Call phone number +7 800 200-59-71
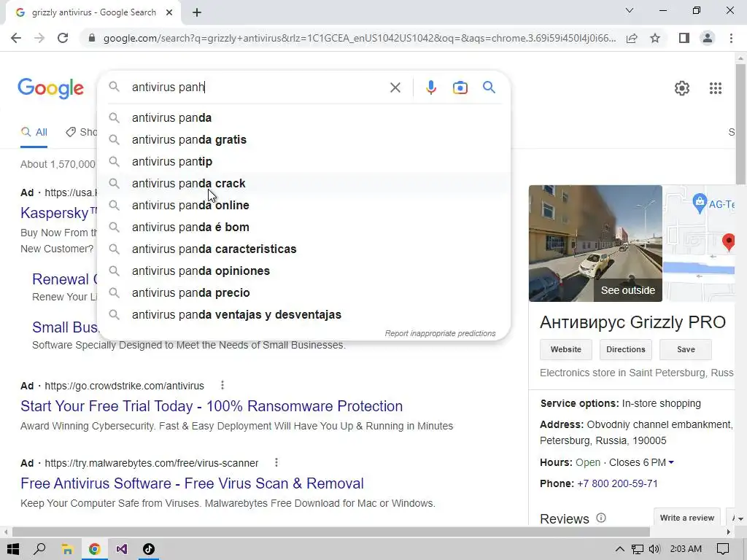Image resolution: width=747 pixels, height=560 pixels. (617, 484)
